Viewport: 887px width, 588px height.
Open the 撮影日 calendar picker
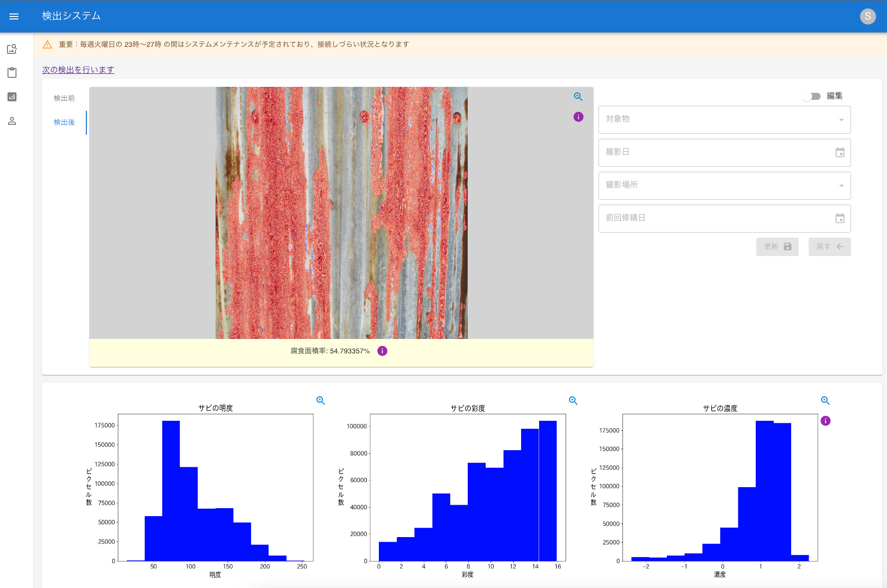[840, 153]
